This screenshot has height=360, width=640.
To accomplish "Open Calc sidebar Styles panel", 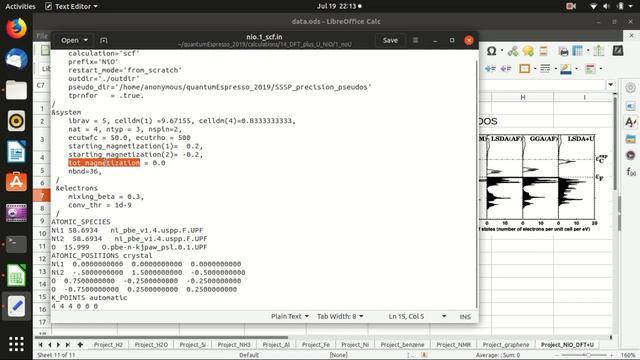I will pyautogui.click(x=631, y=122).
